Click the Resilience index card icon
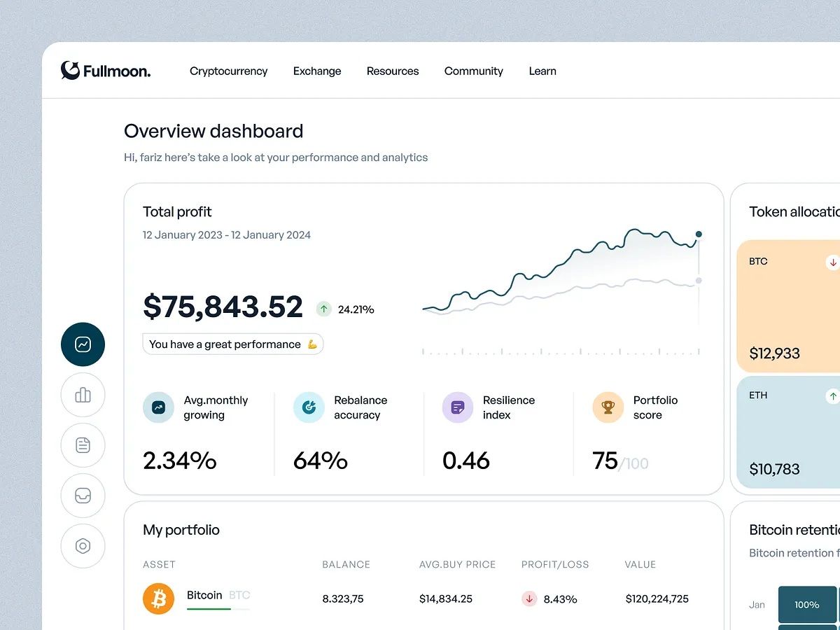The width and height of the screenshot is (840, 630). click(x=458, y=407)
